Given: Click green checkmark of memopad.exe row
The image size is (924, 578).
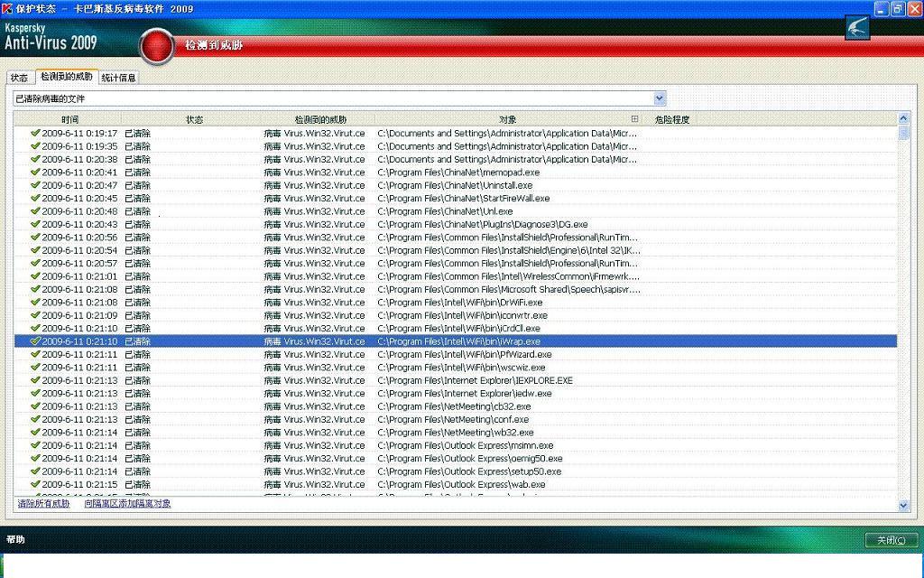Looking at the screenshot, I should coord(35,172).
